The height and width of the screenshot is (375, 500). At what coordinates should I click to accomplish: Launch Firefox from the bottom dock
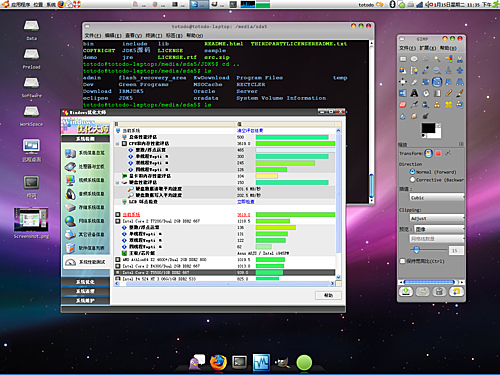tap(218, 362)
